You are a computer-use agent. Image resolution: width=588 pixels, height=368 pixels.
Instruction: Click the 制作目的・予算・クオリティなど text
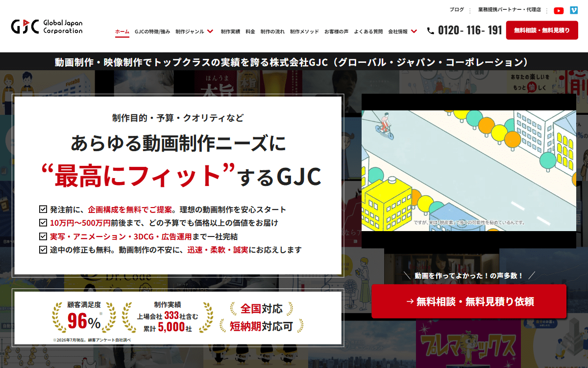pos(177,118)
